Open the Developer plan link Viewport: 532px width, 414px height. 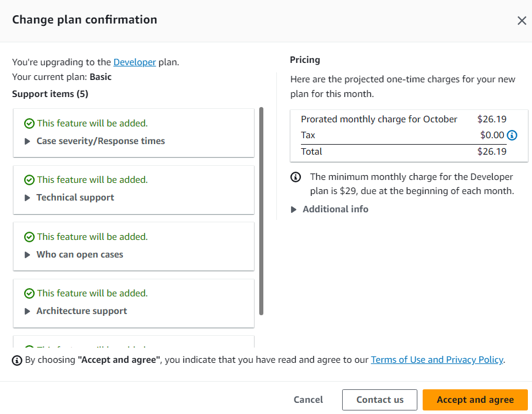tap(135, 62)
